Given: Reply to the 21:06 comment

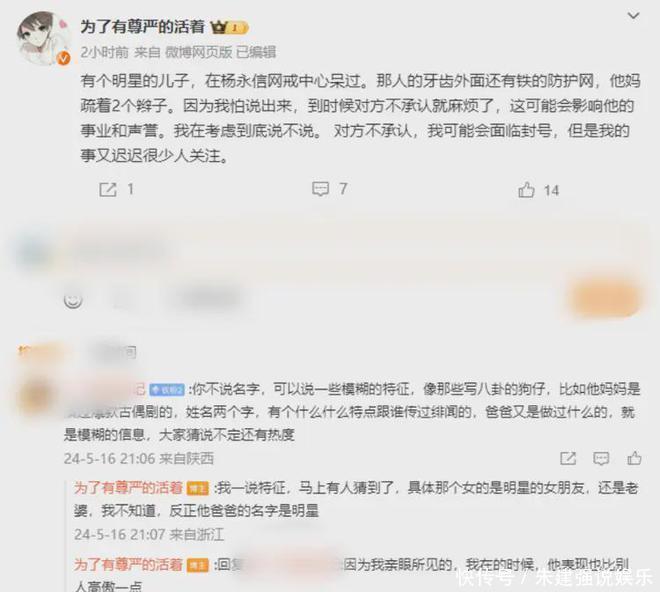Looking at the screenshot, I should [x=601, y=459].
